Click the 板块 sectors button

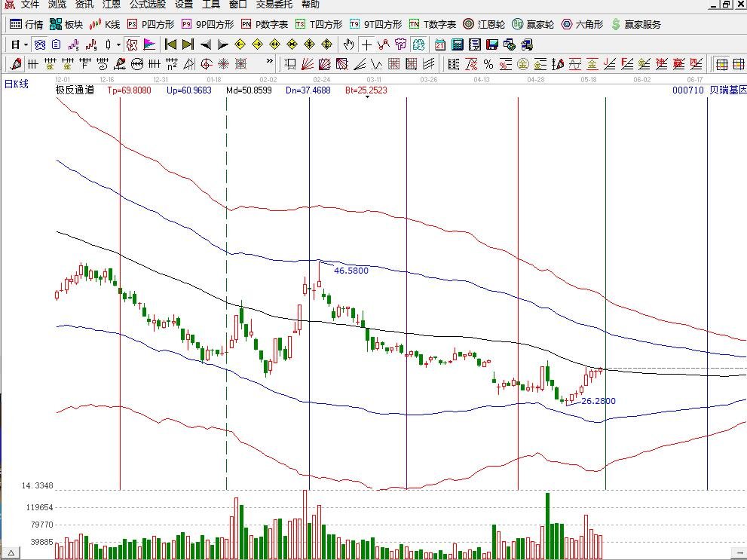click(x=66, y=24)
